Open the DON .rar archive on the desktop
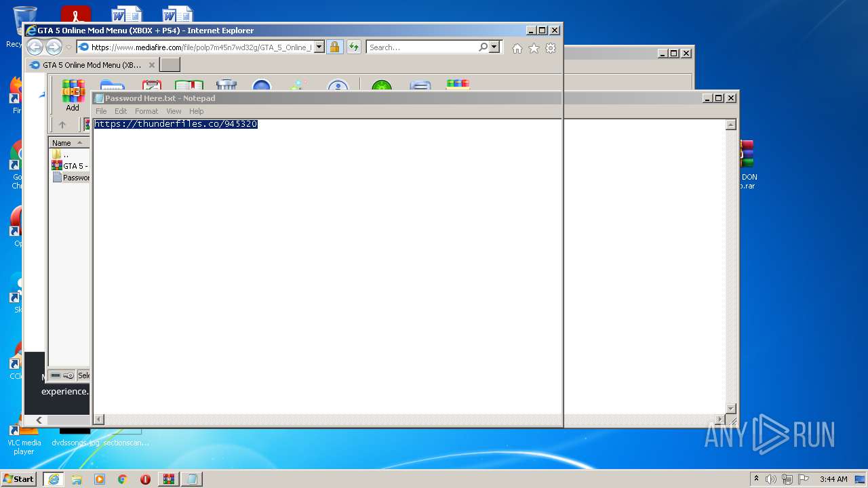 pos(747,165)
